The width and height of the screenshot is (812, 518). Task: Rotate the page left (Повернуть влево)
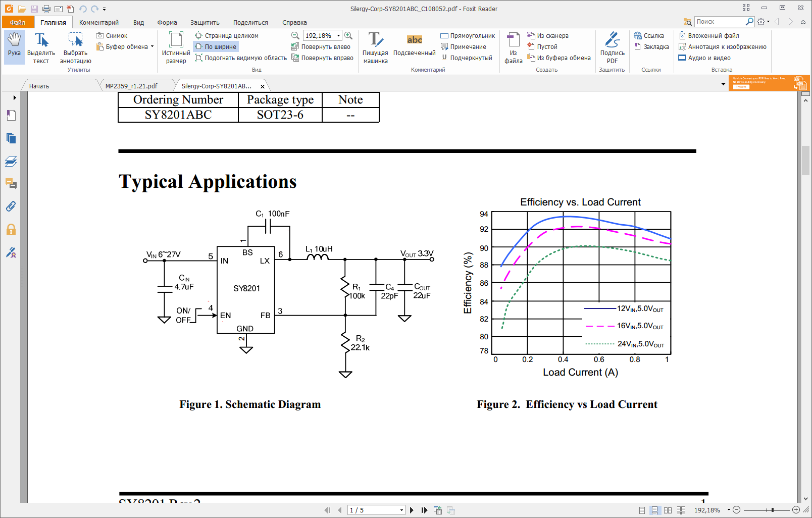[321, 47]
